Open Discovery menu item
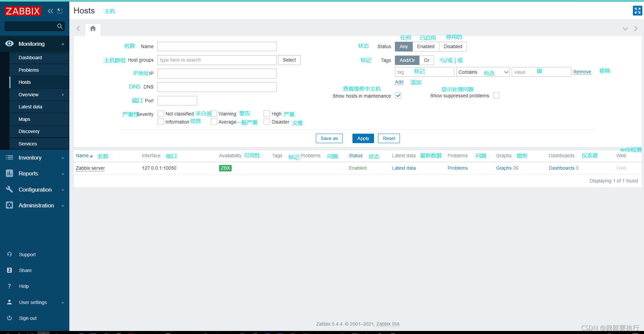Viewport: 644px width, 334px height. coord(39,131)
